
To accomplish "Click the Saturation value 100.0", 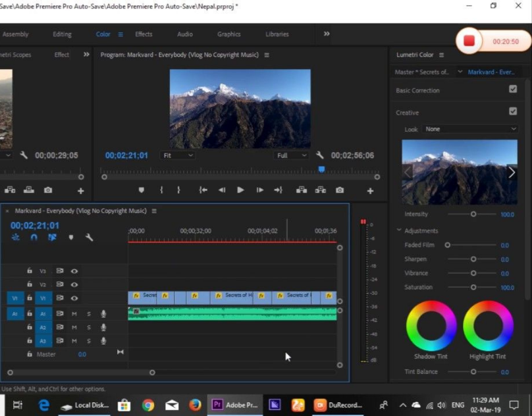I will (x=507, y=288).
